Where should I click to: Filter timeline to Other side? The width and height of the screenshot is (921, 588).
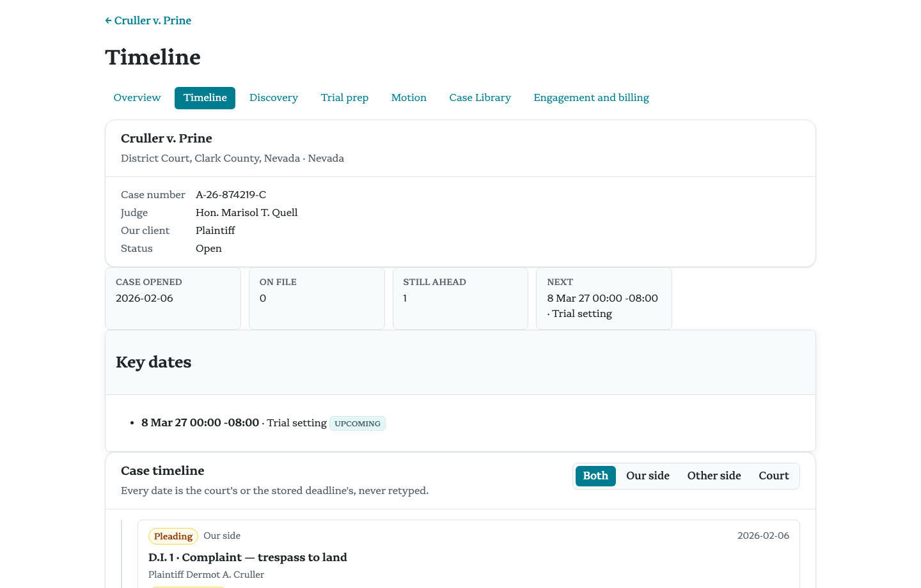coord(714,476)
